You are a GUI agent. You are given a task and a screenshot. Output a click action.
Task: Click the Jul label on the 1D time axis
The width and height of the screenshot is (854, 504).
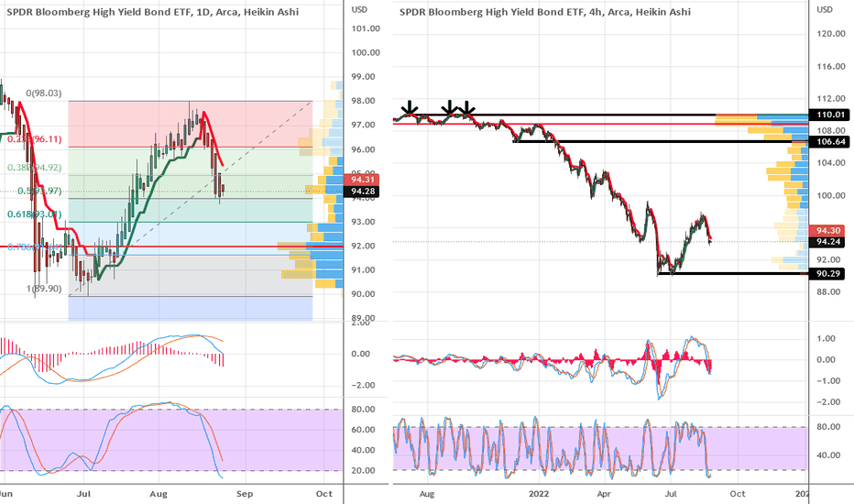click(83, 494)
